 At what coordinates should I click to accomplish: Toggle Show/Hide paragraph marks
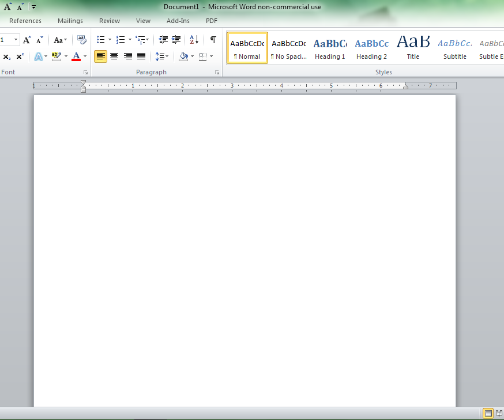pos(212,38)
